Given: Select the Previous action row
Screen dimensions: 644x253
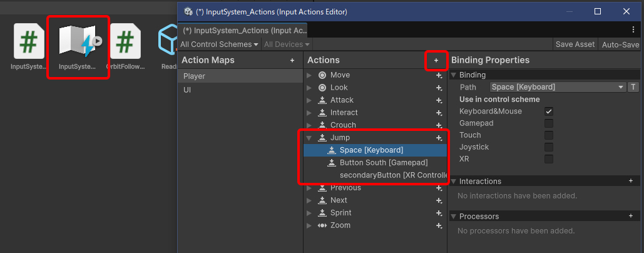Looking at the screenshot, I should tap(375, 188).
